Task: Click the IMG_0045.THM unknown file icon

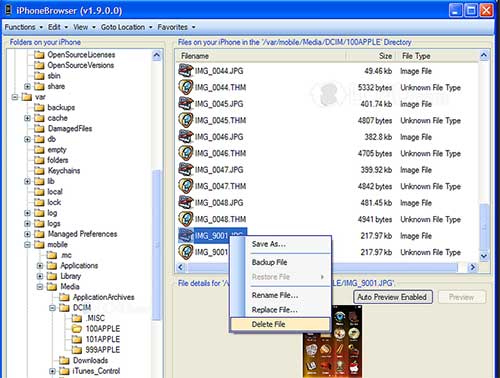Action: tap(186, 120)
